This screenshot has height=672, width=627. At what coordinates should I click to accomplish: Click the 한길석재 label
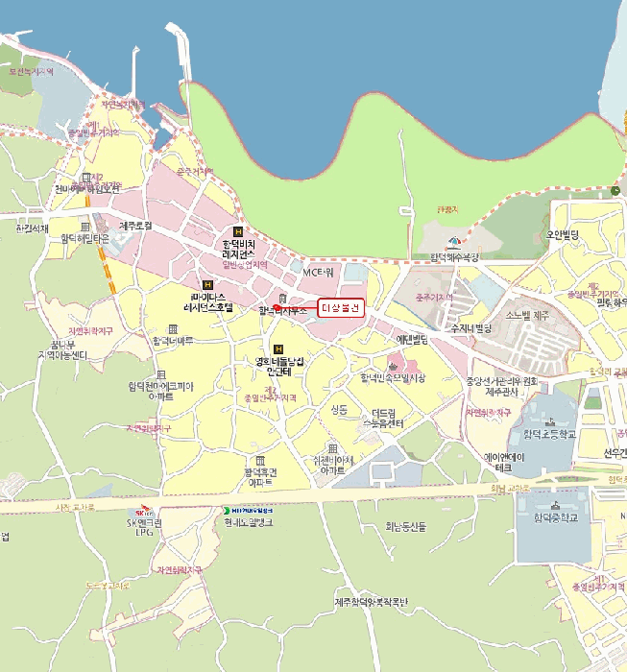point(32,228)
